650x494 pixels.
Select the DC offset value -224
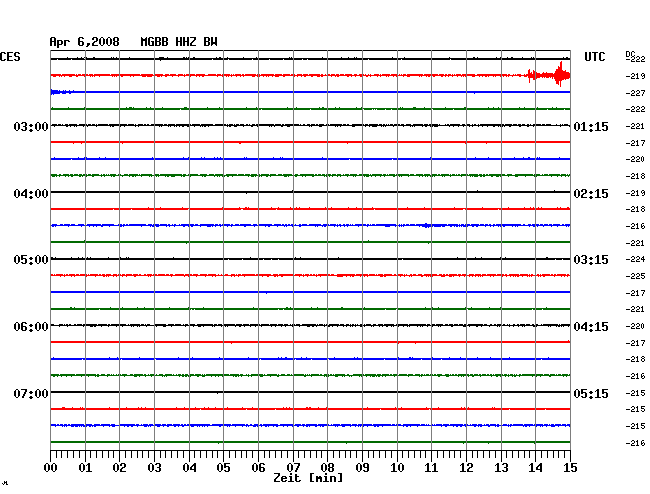pyautogui.click(x=635, y=259)
